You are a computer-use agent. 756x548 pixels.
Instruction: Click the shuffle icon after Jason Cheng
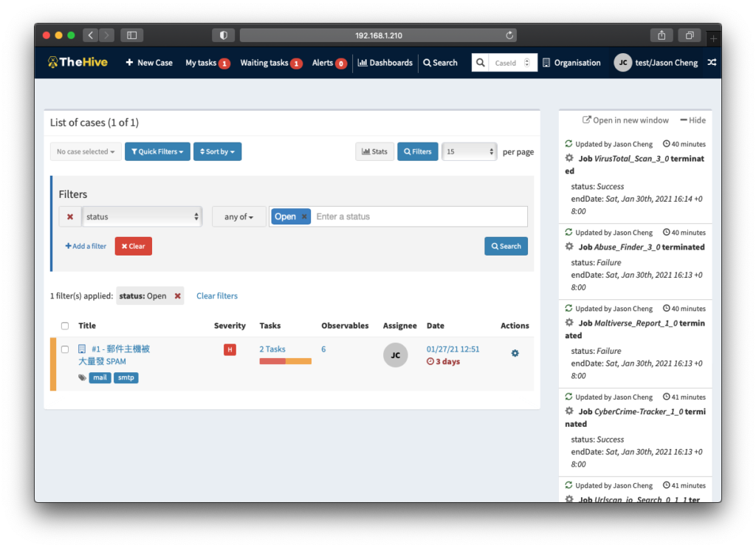[x=712, y=62]
